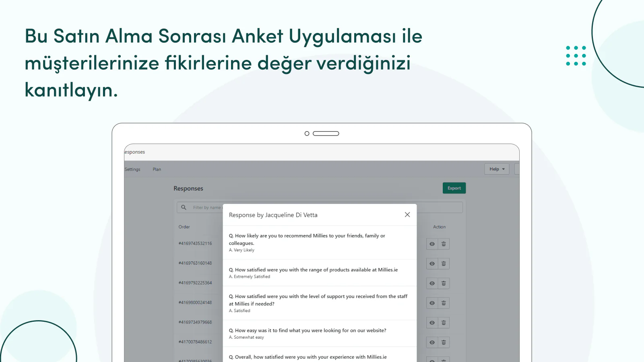Export the survey responses
644x362 pixels.
454,188
